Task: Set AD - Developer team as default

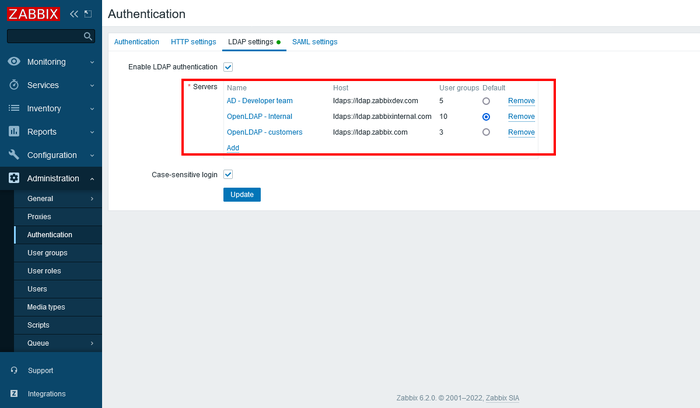Action: pyautogui.click(x=486, y=101)
